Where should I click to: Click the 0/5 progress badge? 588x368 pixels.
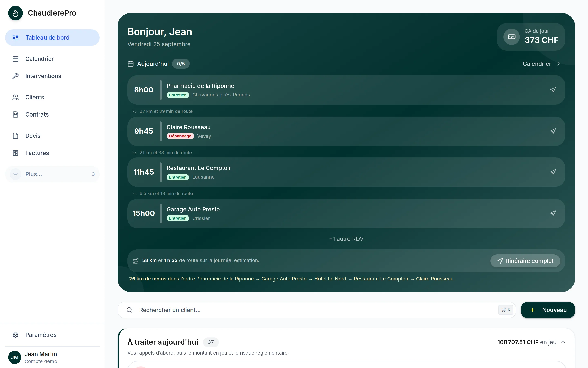181,64
